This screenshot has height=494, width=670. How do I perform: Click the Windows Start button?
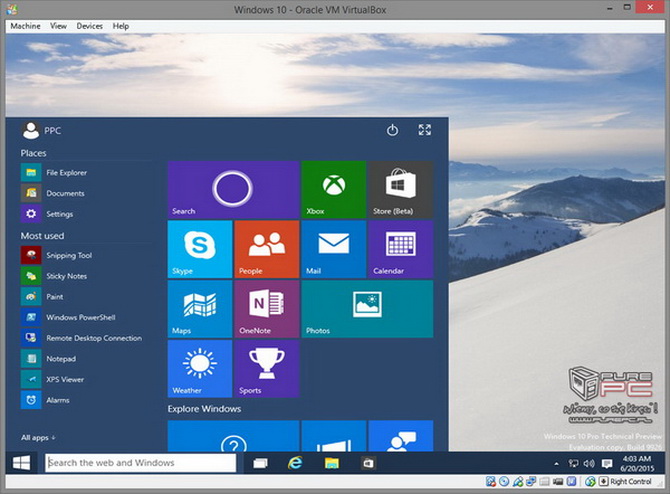[x=20, y=463]
